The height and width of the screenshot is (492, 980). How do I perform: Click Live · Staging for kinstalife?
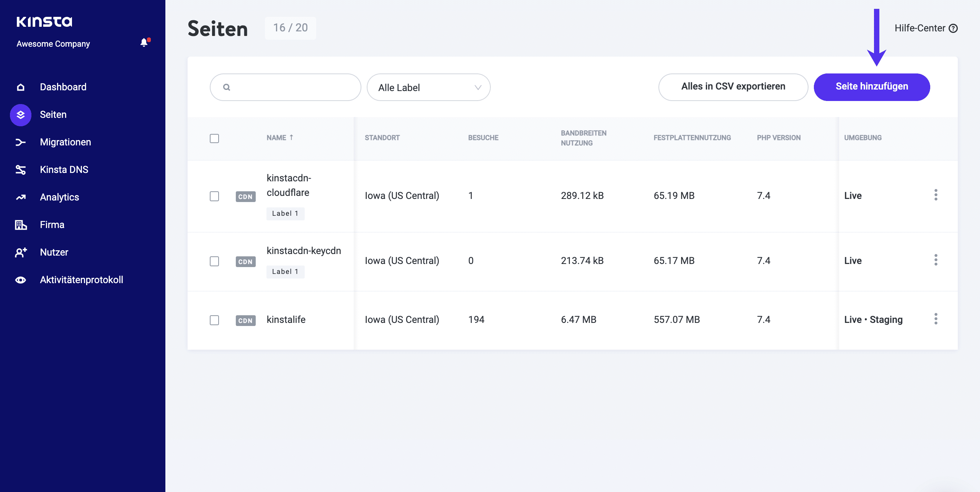[874, 320]
